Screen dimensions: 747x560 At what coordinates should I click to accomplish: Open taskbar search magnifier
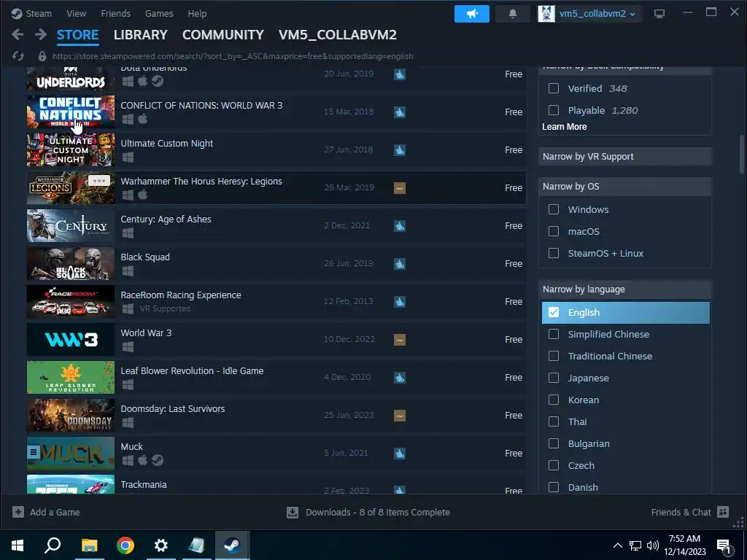pyautogui.click(x=53, y=545)
